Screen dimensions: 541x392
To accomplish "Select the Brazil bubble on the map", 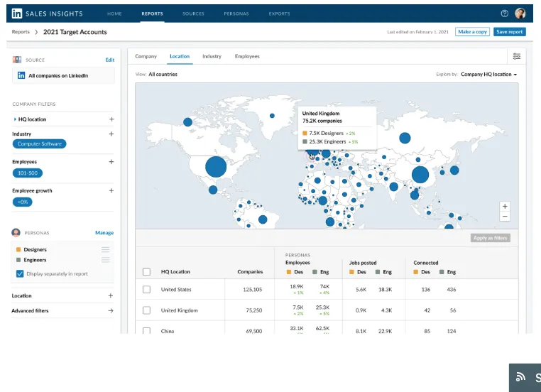I will tap(263, 219).
